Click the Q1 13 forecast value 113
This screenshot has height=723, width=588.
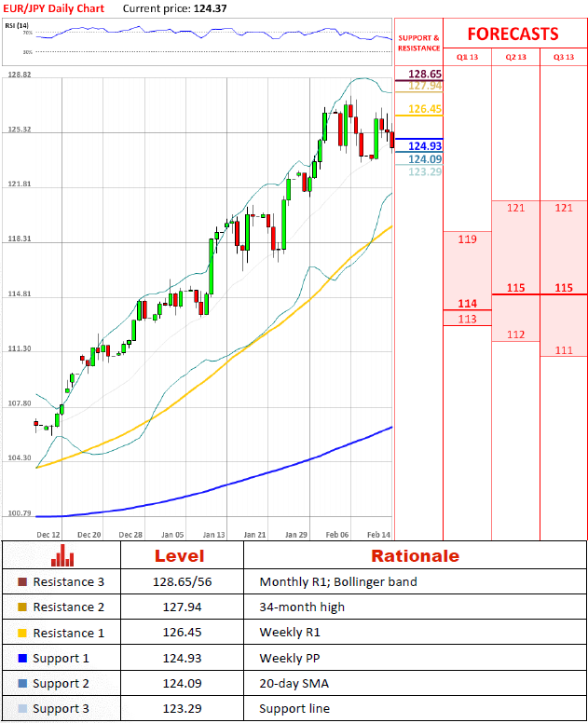pos(467,319)
